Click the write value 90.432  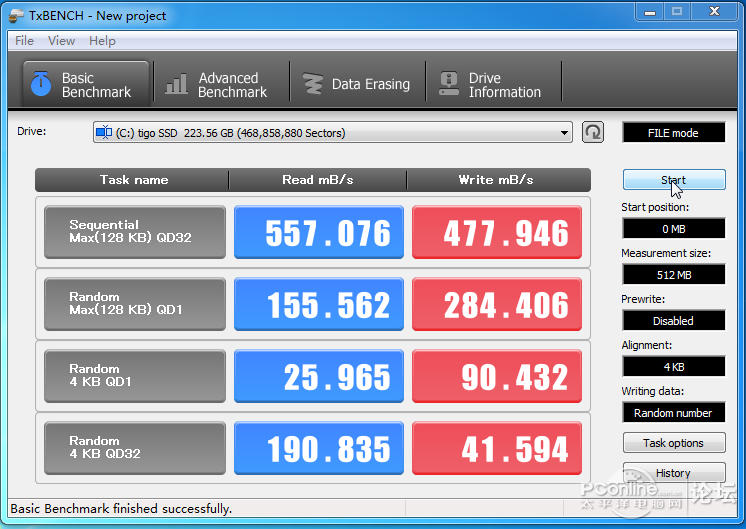coord(497,376)
